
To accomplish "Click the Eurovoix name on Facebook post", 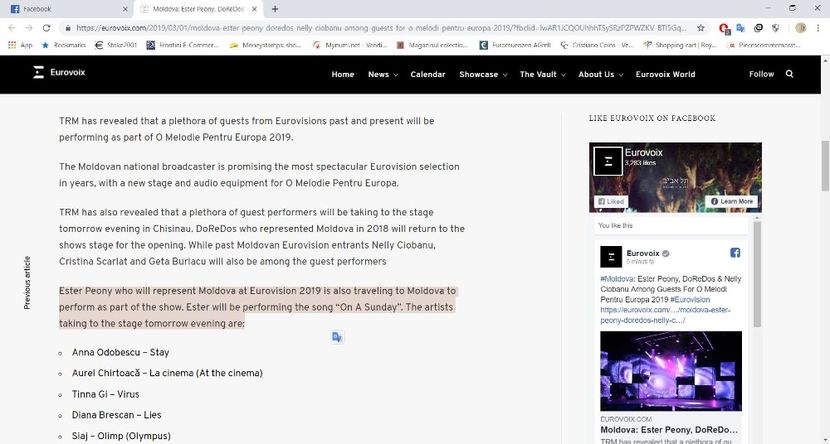I will coord(643,253).
